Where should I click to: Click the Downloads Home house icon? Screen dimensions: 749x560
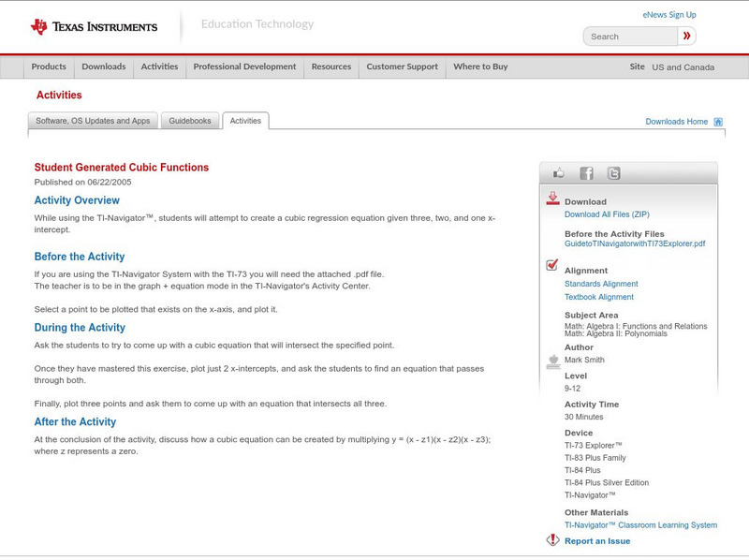[718, 122]
